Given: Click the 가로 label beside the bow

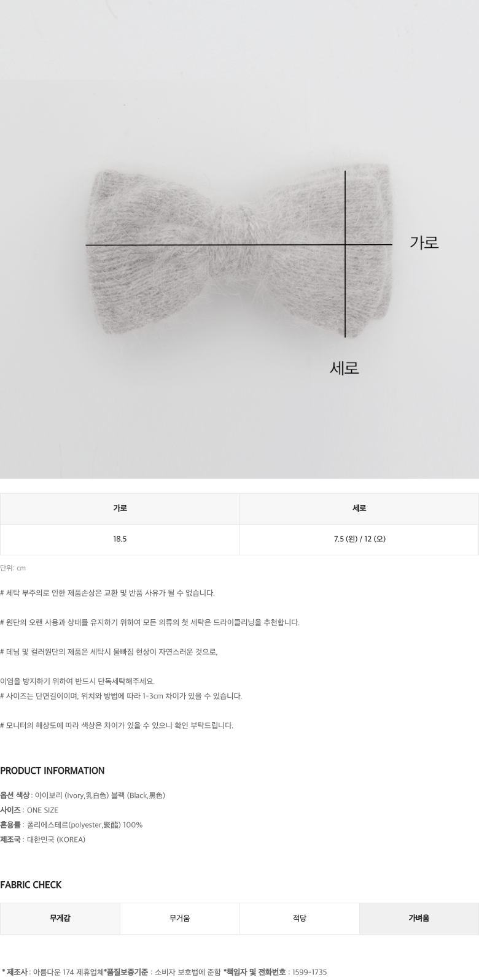Looking at the screenshot, I should (x=424, y=242).
